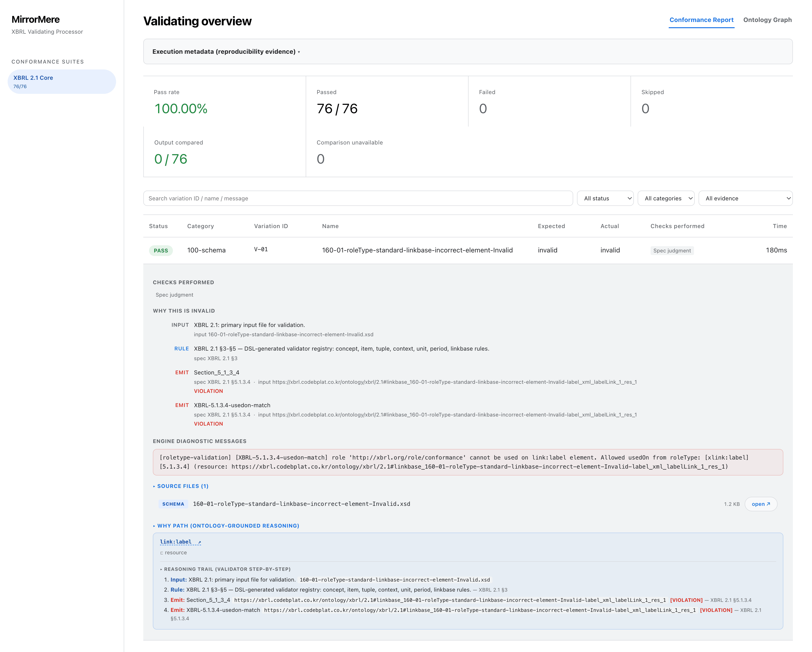Click the INPUT label in Why This Is Invalid
Viewport: 812px width, 652px height.
(x=180, y=325)
